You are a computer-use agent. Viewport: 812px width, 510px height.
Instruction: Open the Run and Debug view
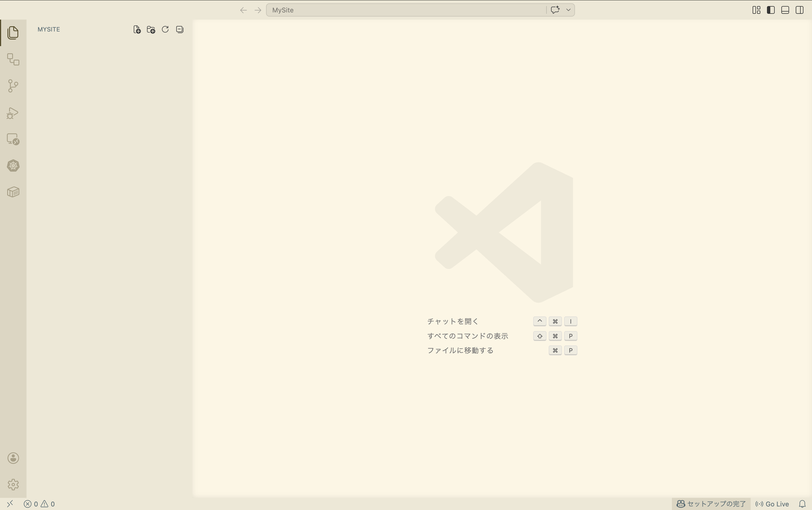(13, 113)
